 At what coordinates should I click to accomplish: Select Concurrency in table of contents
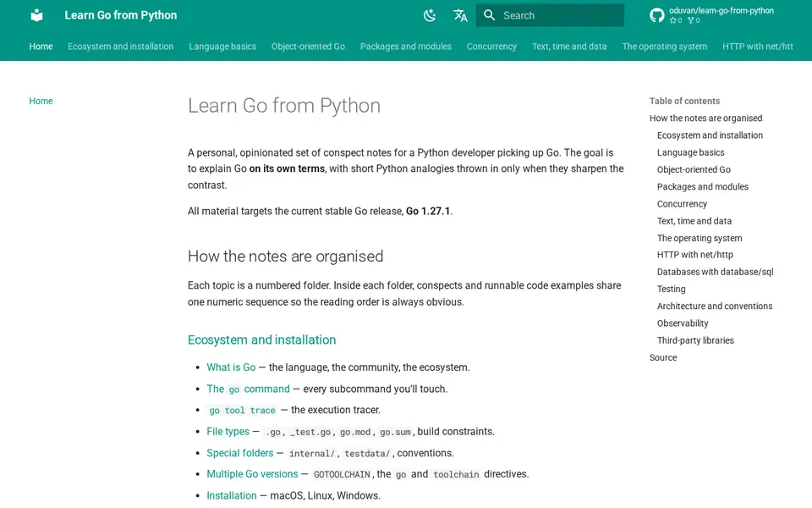coord(682,204)
